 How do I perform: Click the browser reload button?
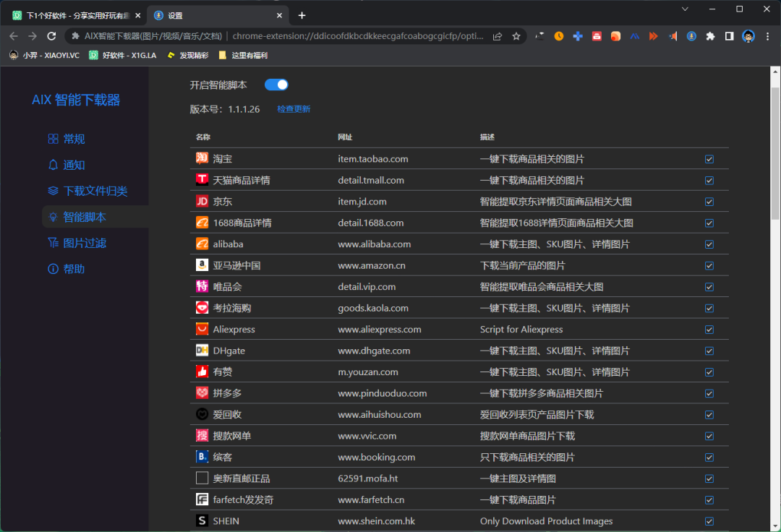51,36
